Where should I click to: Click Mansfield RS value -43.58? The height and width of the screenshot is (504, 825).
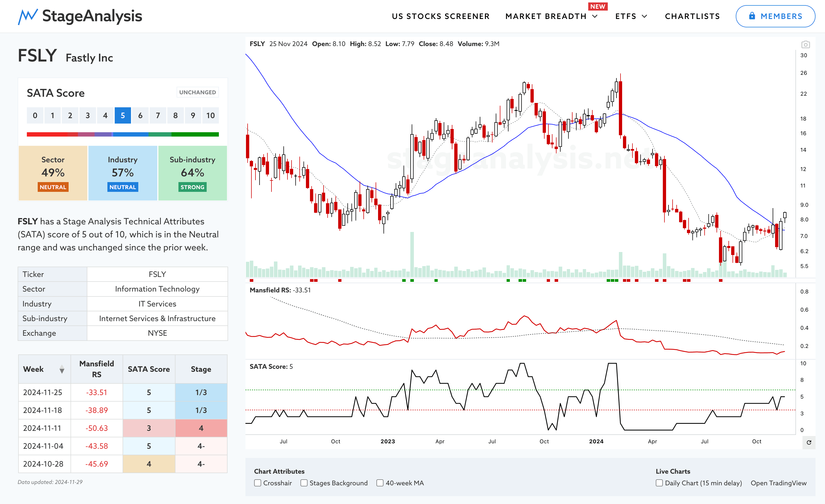[97, 446]
